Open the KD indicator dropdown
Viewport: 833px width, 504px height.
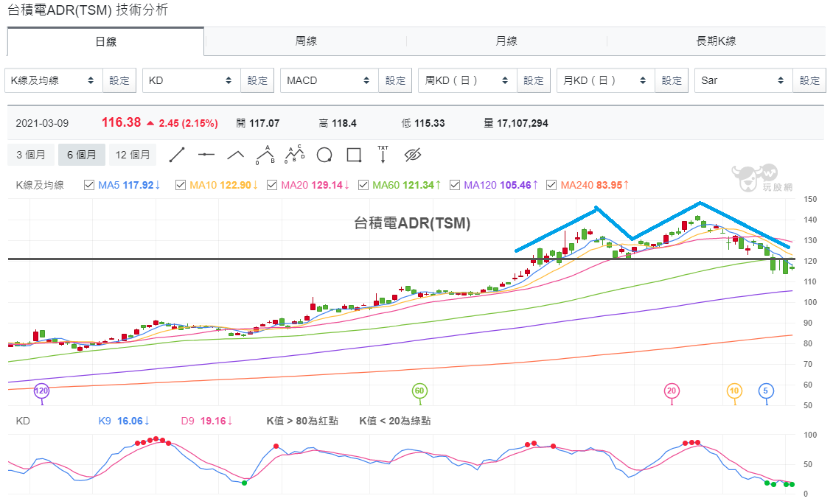[191, 80]
